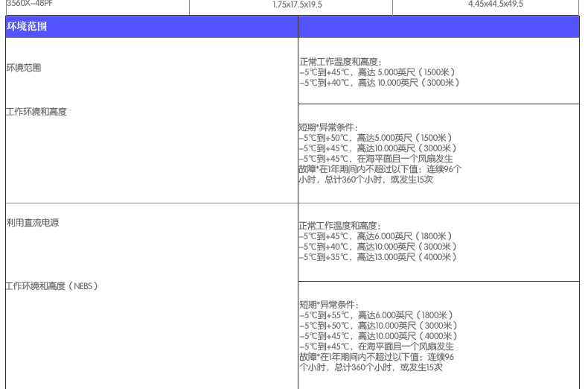Select the +50℃ 10.000英尺（3000米）line
Viewport: 588px width, 389px height.
click(378, 326)
